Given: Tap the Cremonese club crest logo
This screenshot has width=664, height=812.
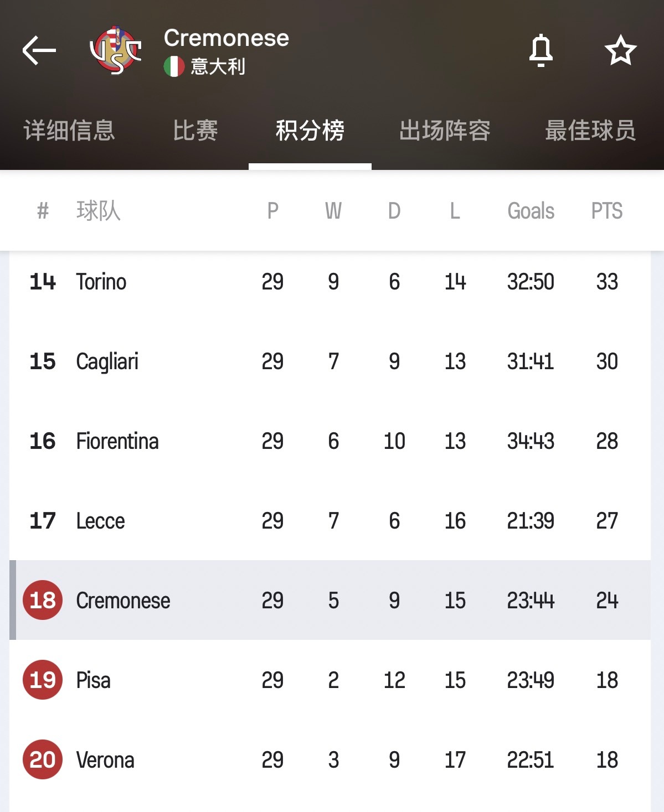Looking at the screenshot, I should click(x=116, y=50).
